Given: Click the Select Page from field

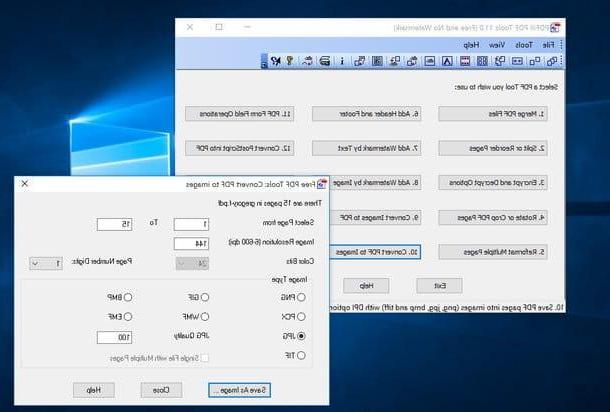Looking at the screenshot, I should [x=191, y=224].
